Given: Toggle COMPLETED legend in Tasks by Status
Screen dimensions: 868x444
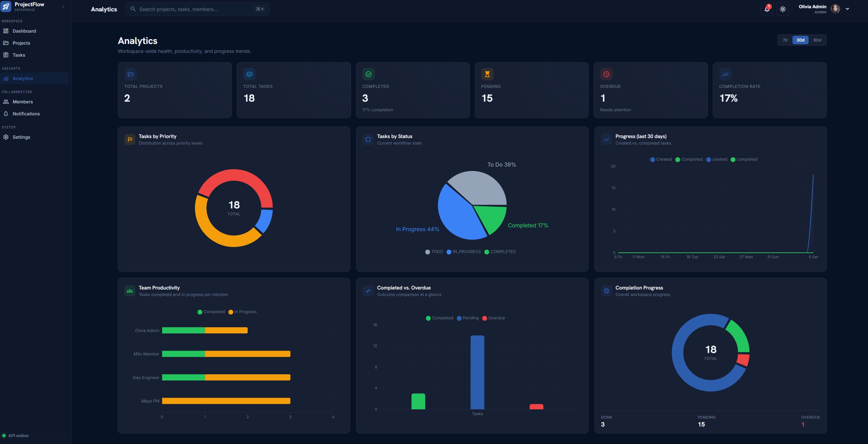Looking at the screenshot, I should tap(500, 252).
